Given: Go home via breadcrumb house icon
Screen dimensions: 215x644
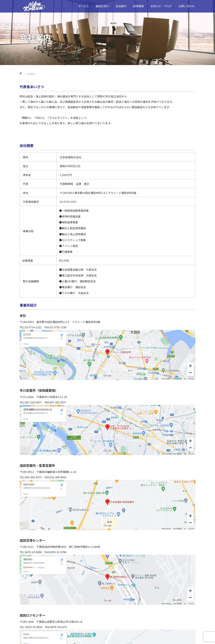Looking at the screenshot, I should [21, 73].
